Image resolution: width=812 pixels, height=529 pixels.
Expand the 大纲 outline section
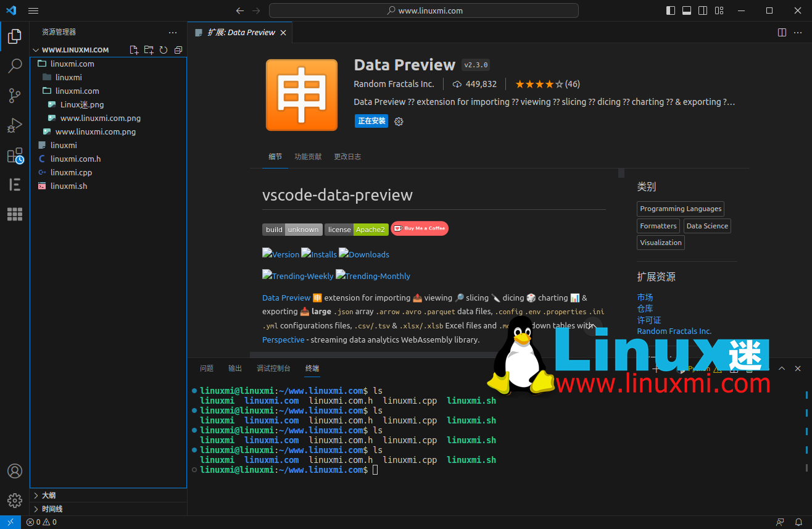point(108,495)
